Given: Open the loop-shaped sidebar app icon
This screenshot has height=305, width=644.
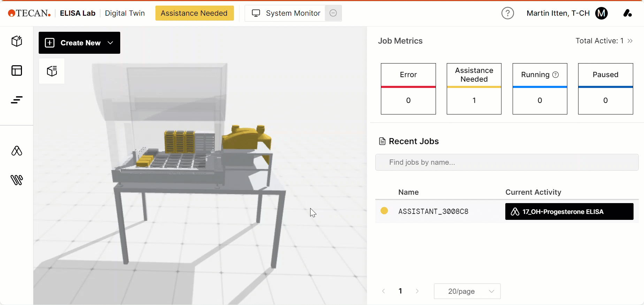Looking at the screenshot, I should coord(17,151).
